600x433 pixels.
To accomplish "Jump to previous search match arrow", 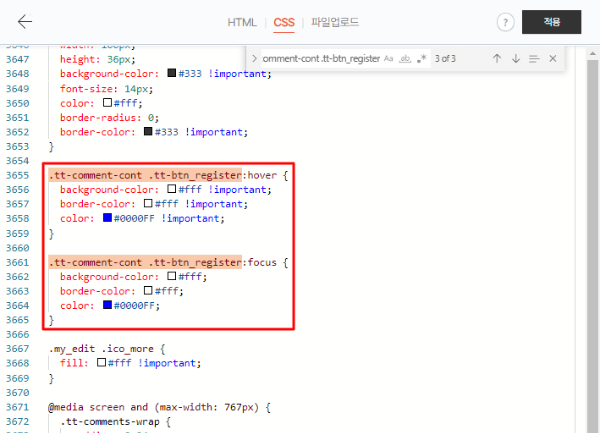I will [x=497, y=59].
